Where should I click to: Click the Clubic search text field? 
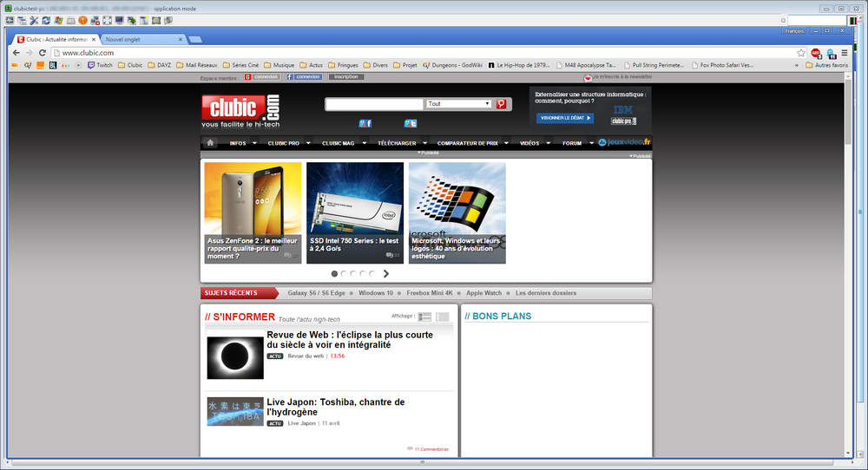coord(375,104)
